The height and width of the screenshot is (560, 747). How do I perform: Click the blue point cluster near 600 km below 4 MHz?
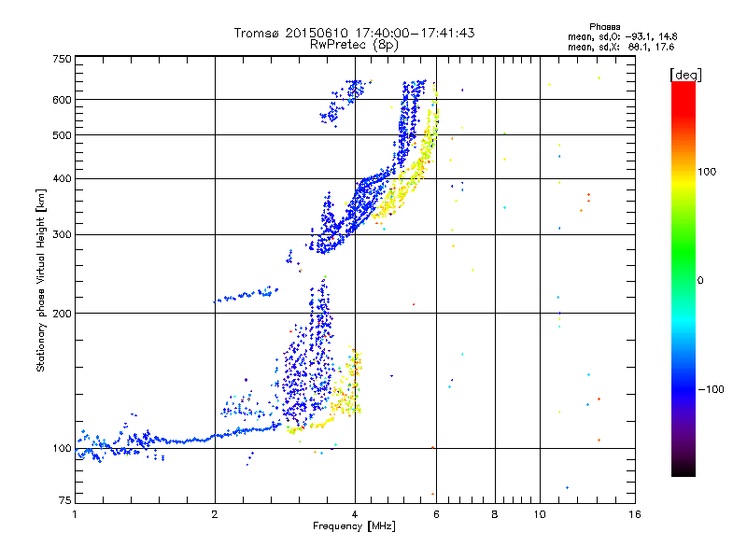pyautogui.click(x=343, y=103)
